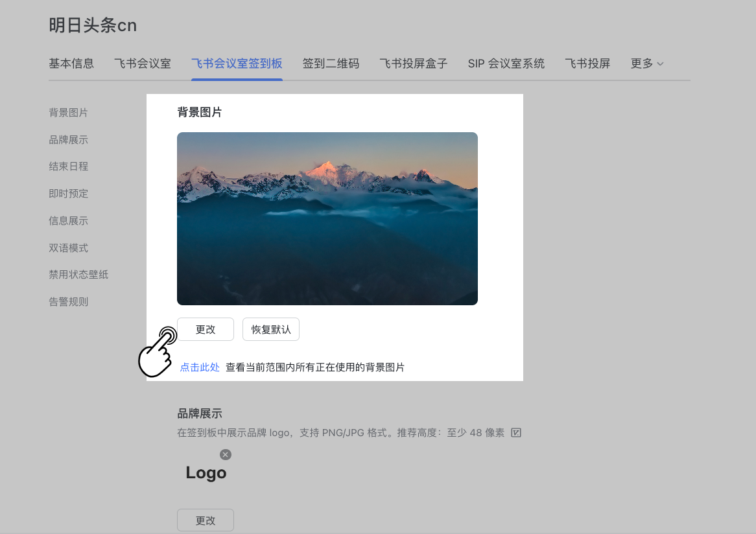Select the 飞书会议室签到板 tab
Image resolution: width=756 pixels, height=534 pixels.
point(237,64)
